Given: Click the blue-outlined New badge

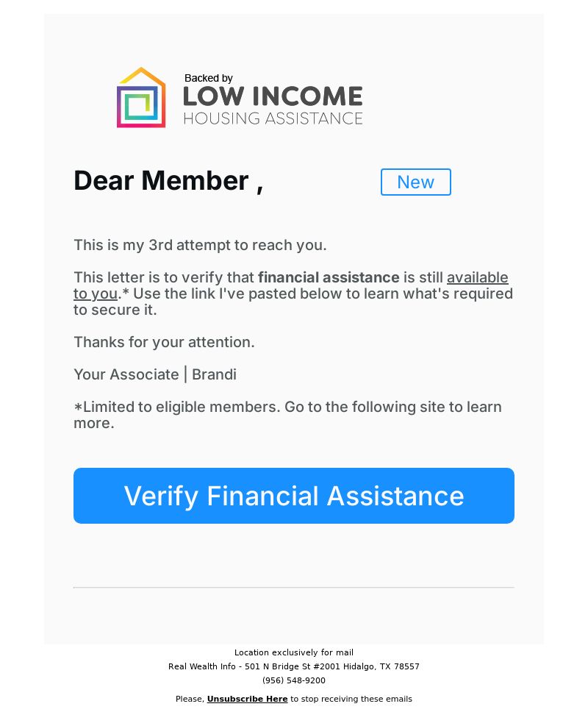Looking at the screenshot, I should tap(415, 182).
